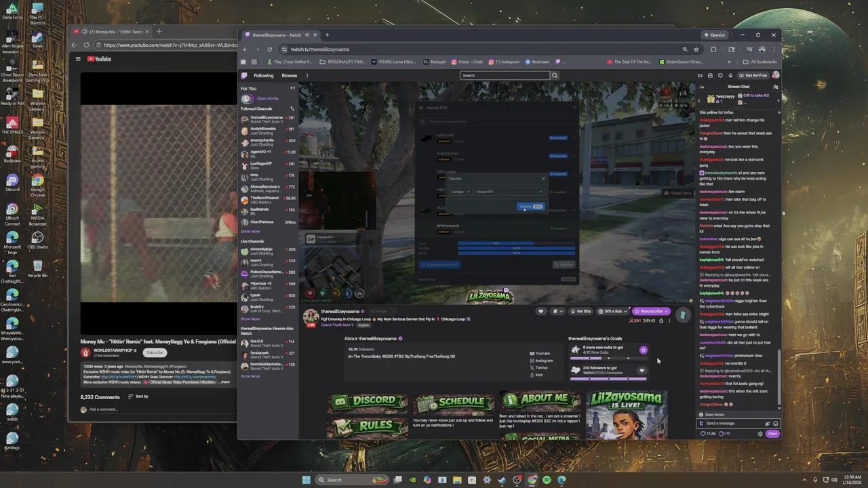Select LasVegasVP channel in sidebar
868x488 pixels.
click(x=268, y=165)
